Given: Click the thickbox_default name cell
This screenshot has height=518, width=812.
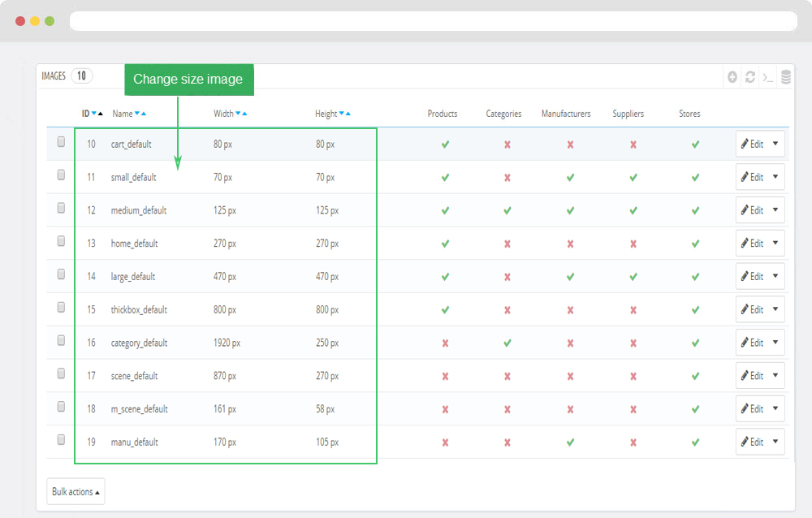Looking at the screenshot, I should (139, 310).
